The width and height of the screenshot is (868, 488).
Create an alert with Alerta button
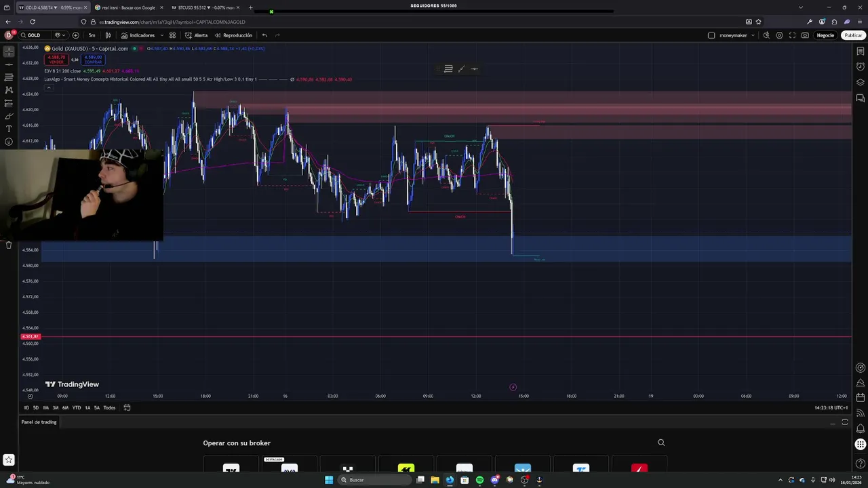[197, 35]
